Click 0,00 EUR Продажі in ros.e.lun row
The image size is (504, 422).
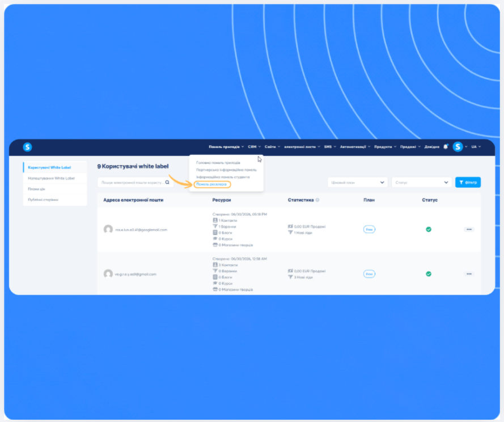point(310,226)
